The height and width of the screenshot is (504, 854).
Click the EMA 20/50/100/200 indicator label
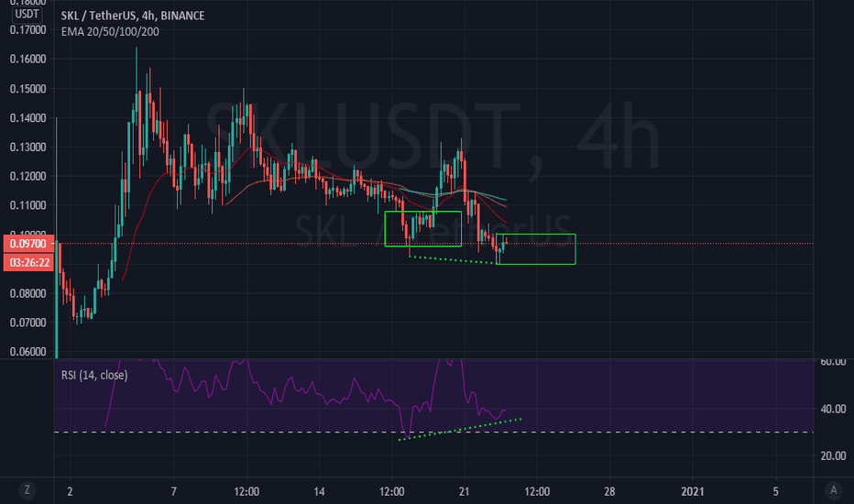tap(110, 31)
